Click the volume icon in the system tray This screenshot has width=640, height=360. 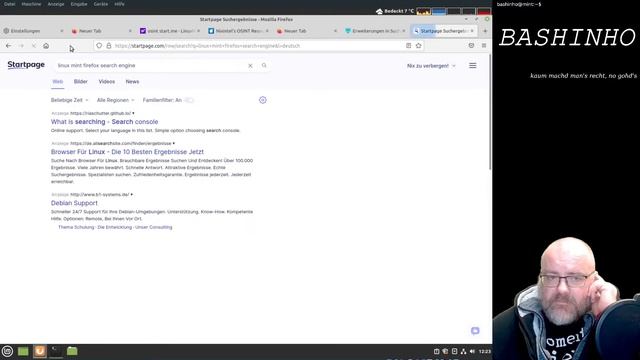(x=472, y=351)
